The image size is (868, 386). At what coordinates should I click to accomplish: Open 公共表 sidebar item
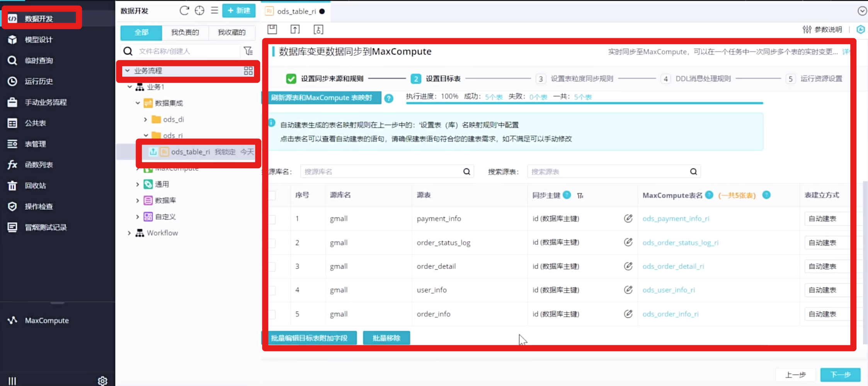[35, 123]
